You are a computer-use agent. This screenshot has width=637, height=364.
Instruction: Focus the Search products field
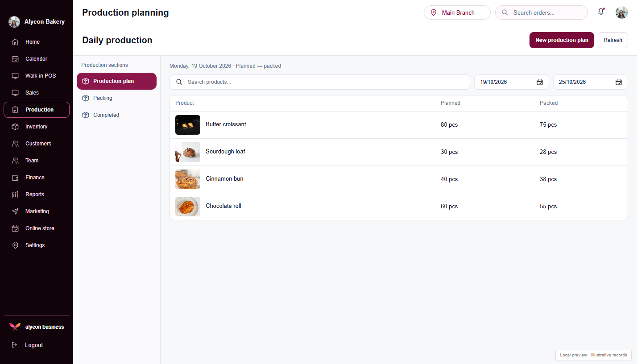[320, 82]
